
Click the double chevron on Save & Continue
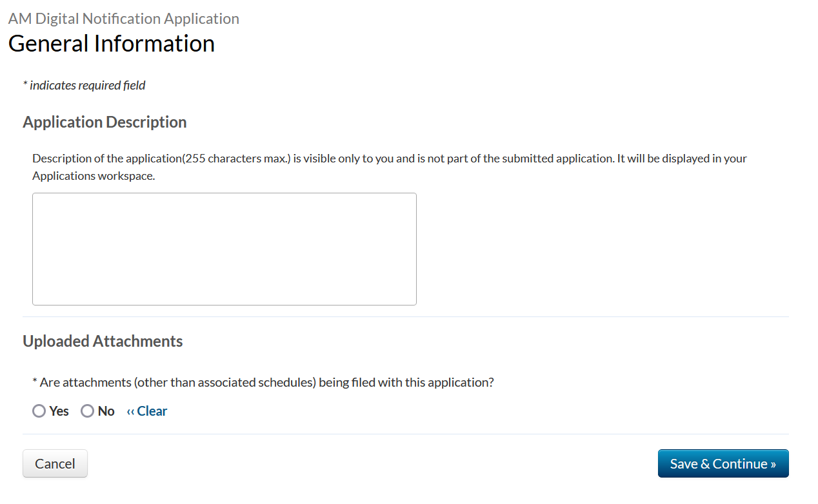(773, 464)
